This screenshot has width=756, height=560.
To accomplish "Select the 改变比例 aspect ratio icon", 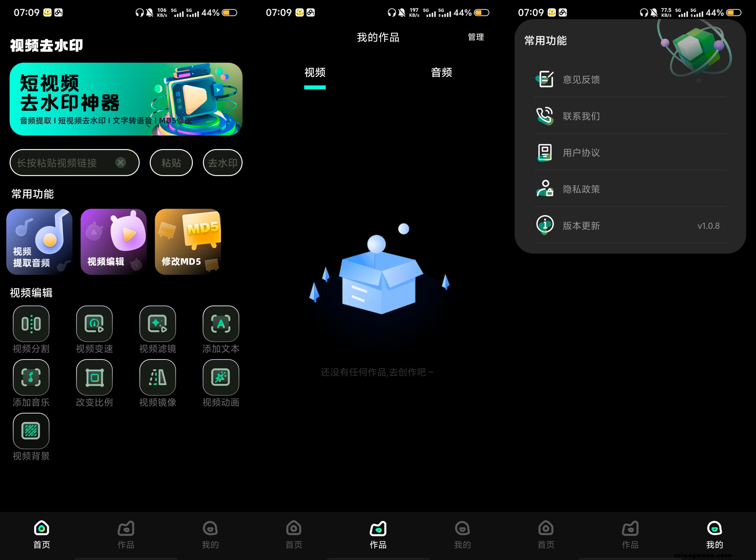I will point(94,377).
